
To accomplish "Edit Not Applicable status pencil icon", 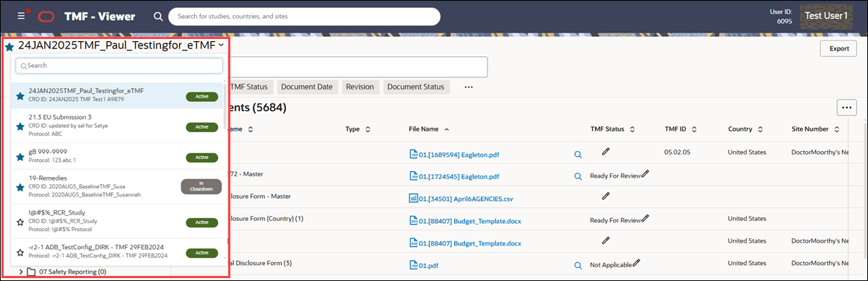I will (x=637, y=264).
